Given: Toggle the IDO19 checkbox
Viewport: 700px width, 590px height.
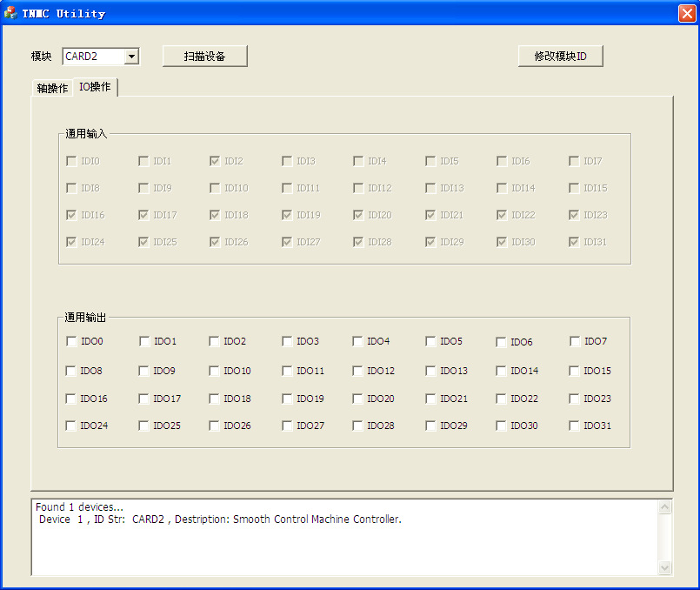Looking at the screenshot, I should pos(287,399).
